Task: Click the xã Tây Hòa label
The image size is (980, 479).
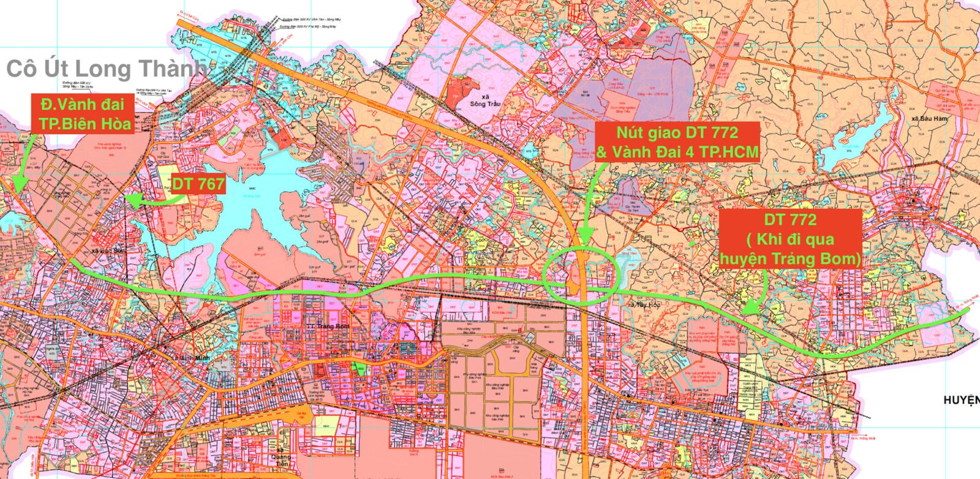Action: [x=634, y=304]
